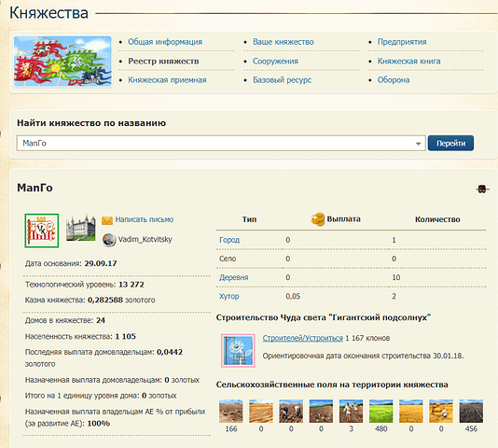Select the green field icon showing 480
Viewport: 498px width, 448px height.
[381, 411]
